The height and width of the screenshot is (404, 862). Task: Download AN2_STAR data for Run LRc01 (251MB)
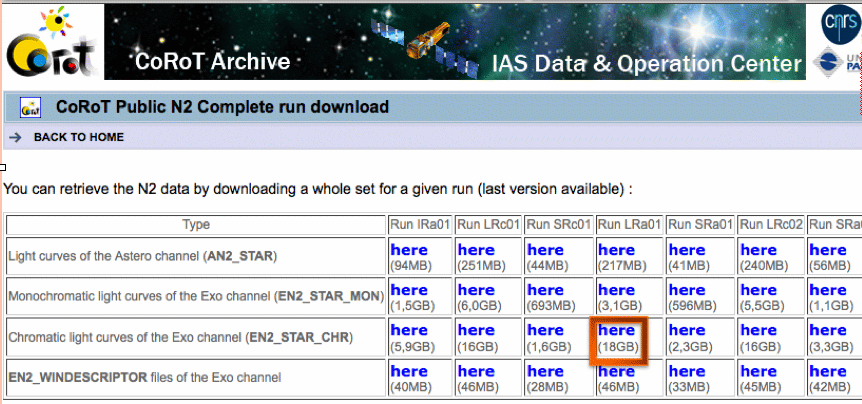(476, 249)
